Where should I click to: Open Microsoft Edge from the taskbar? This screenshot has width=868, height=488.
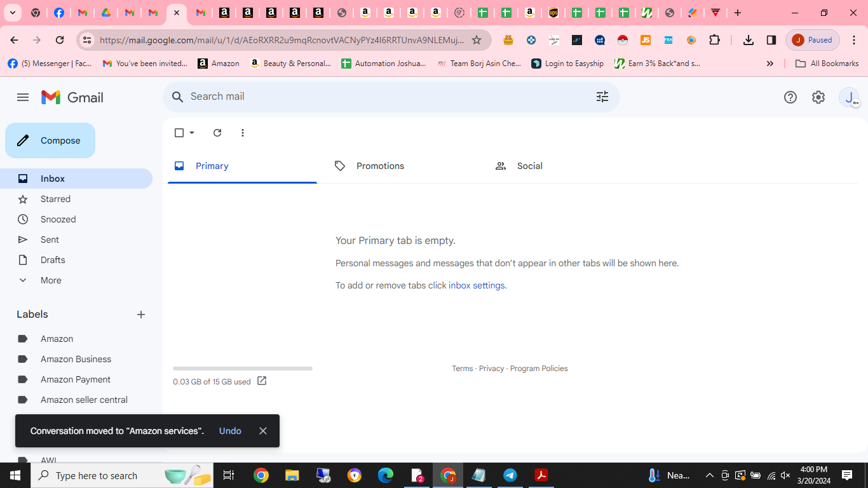pos(386,475)
